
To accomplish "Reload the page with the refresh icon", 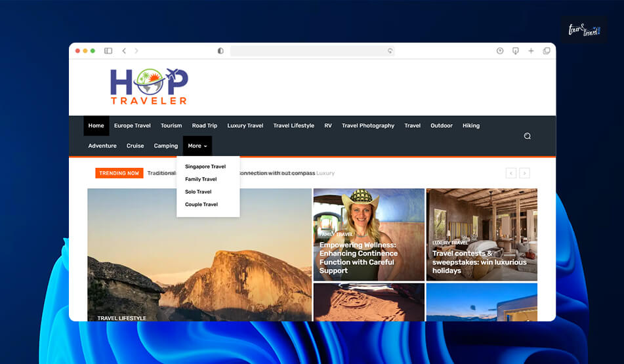I will point(390,51).
